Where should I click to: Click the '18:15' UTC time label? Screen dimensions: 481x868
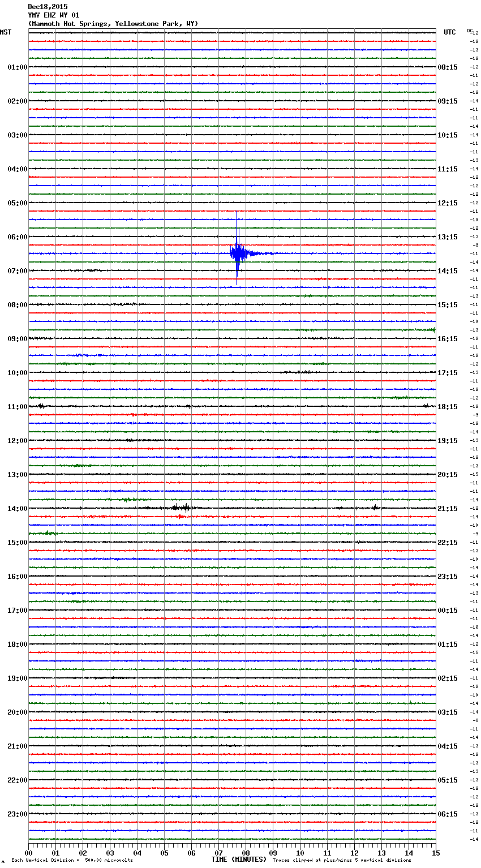[448, 407]
